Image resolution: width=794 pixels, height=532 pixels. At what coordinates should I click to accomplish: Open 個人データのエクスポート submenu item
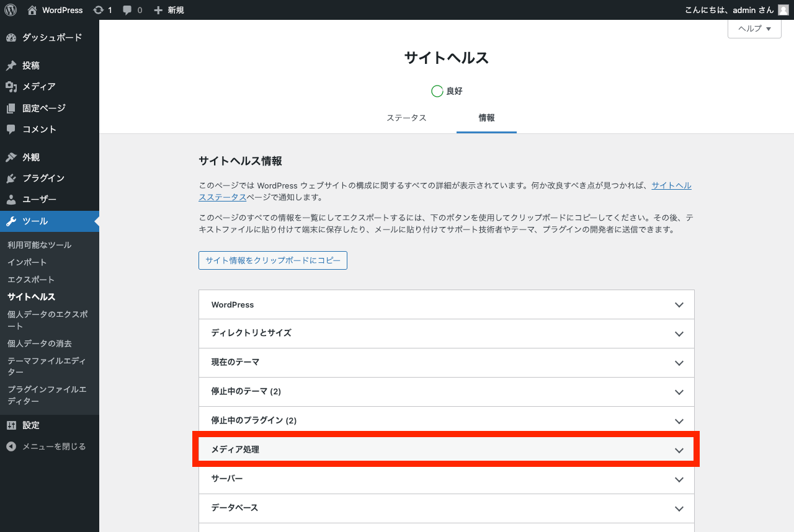[48, 321]
